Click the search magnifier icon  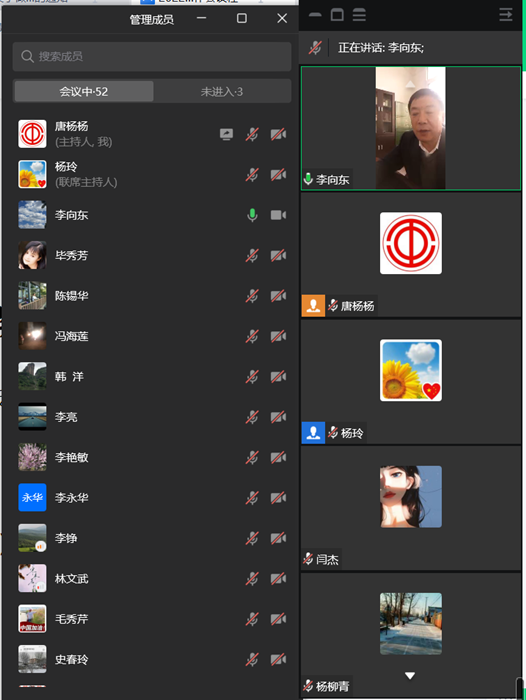27,57
